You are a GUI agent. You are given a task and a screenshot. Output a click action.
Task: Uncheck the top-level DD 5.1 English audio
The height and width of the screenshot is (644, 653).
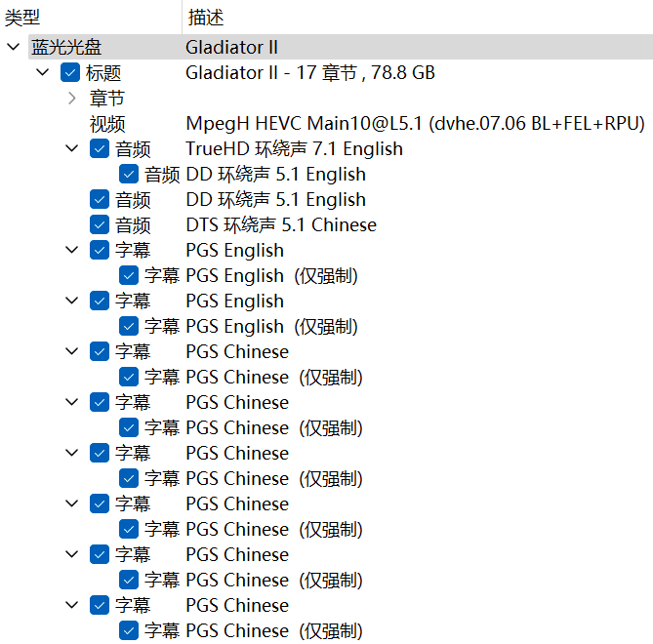click(x=100, y=200)
